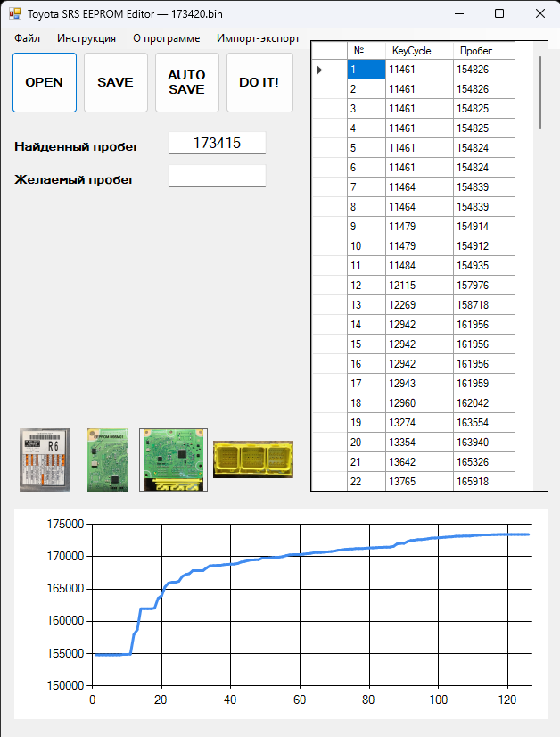Select the KeyCycle cell 12960
The height and width of the screenshot is (737, 560).
pyautogui.click(x=419, y=403)
